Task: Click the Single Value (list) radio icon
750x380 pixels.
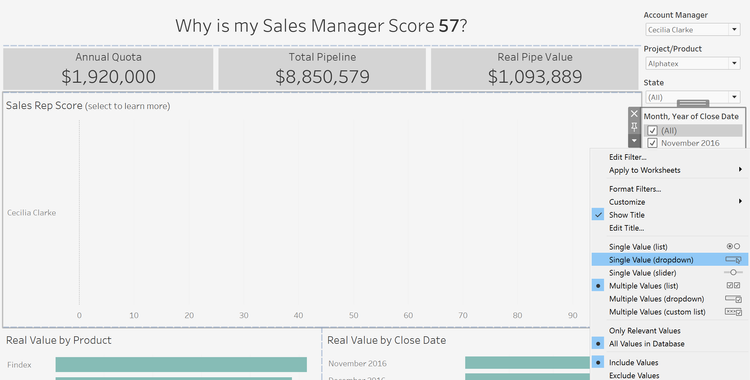Action: (x=733, y=246)
